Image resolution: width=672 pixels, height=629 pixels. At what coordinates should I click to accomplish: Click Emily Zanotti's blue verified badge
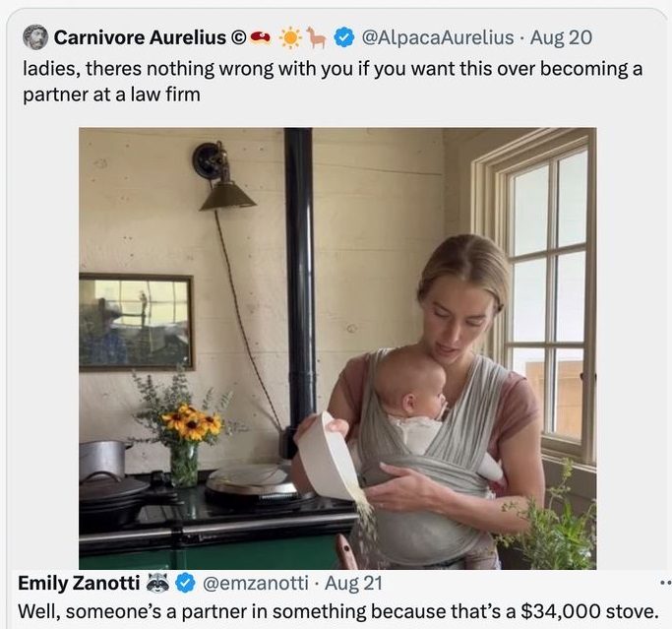point(185,583)
